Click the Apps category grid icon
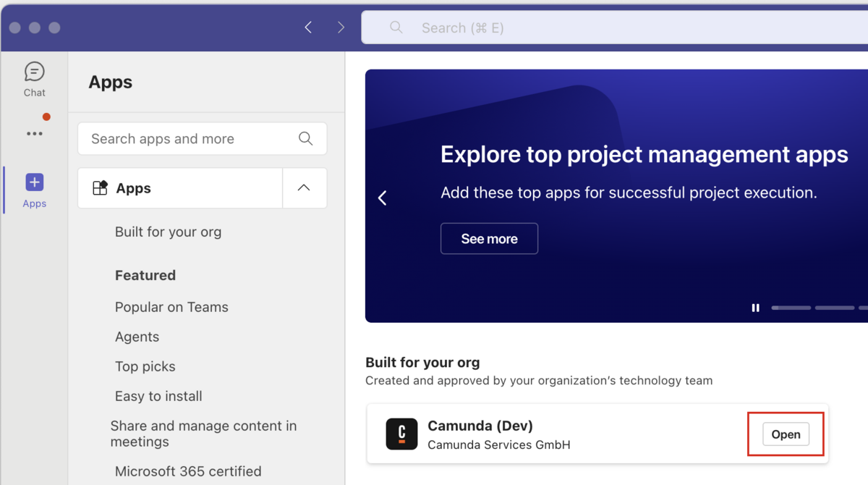Image resolution: width=868 pixels, height=485 pixels. pos(101,187)
